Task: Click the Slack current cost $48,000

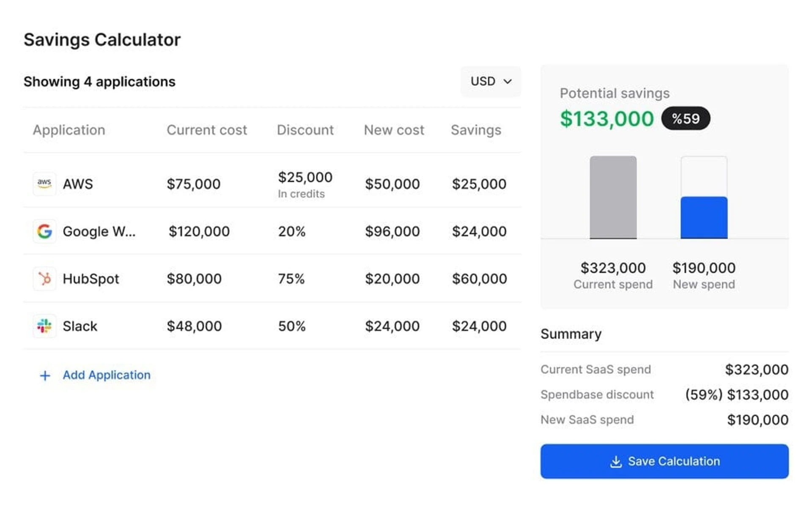Action: coord(194,326)
